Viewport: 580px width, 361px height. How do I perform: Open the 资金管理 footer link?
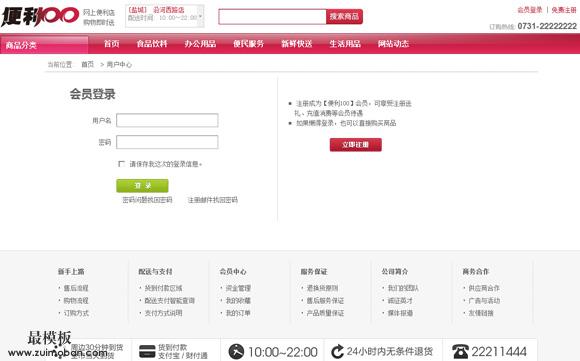[x=238, y=288]
